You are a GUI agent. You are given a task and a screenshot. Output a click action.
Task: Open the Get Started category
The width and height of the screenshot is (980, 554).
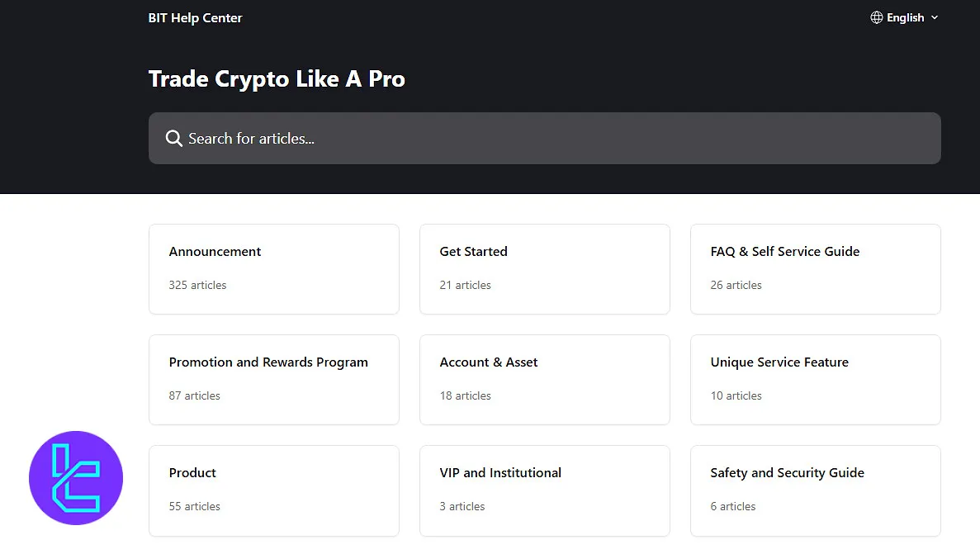[x=544, y=268]
